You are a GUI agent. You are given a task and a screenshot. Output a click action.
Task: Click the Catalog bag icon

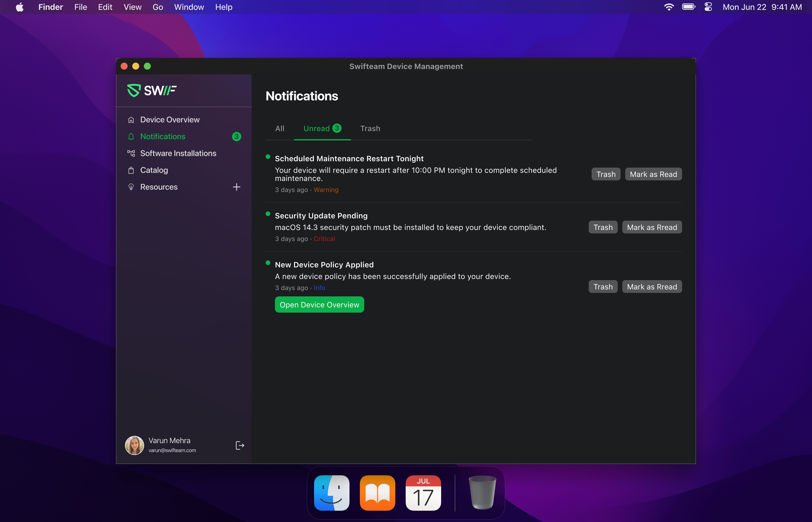tap(131, 170)
